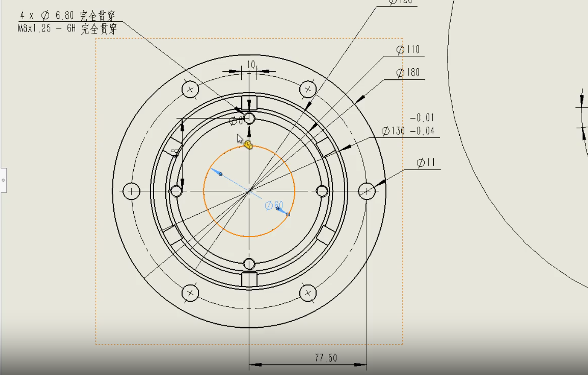Image resolution: width=588 pixels, height=375 pixels.
Task: Select the 10 width dimension at top
Action: pyautogui.click(x=250, y=65)
